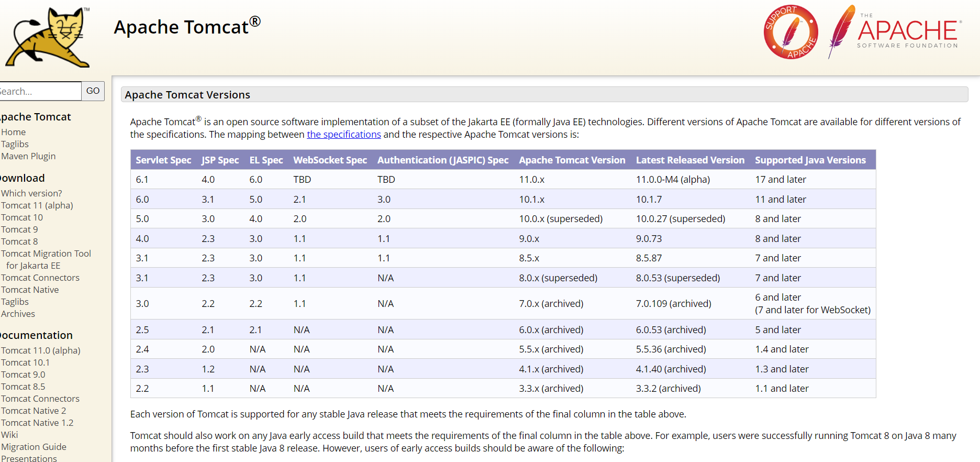The height and width of the screenshot is (462, 980).
Task: Click the 'EL Spec' column header
Action: pos(266,160)
